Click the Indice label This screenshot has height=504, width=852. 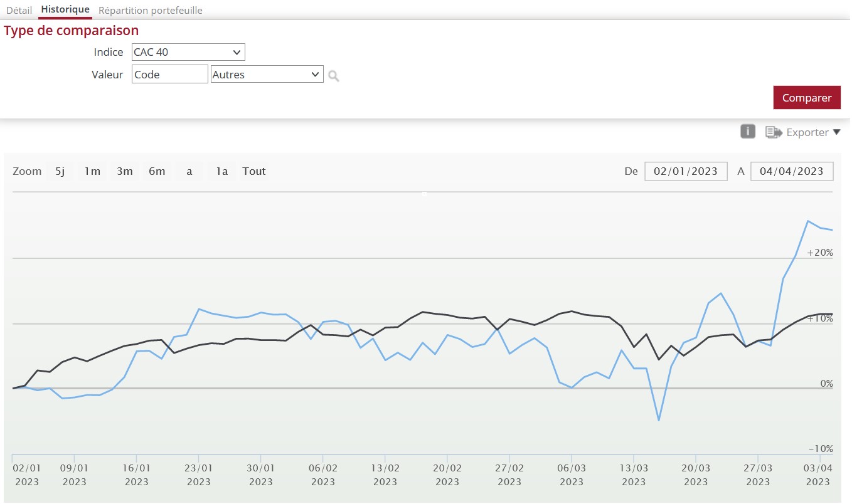coord(109,52)
